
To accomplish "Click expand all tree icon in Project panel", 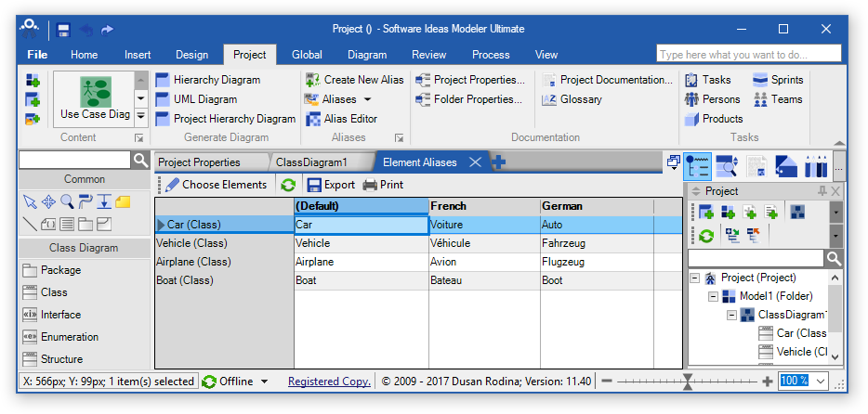I will click(732, 237).
